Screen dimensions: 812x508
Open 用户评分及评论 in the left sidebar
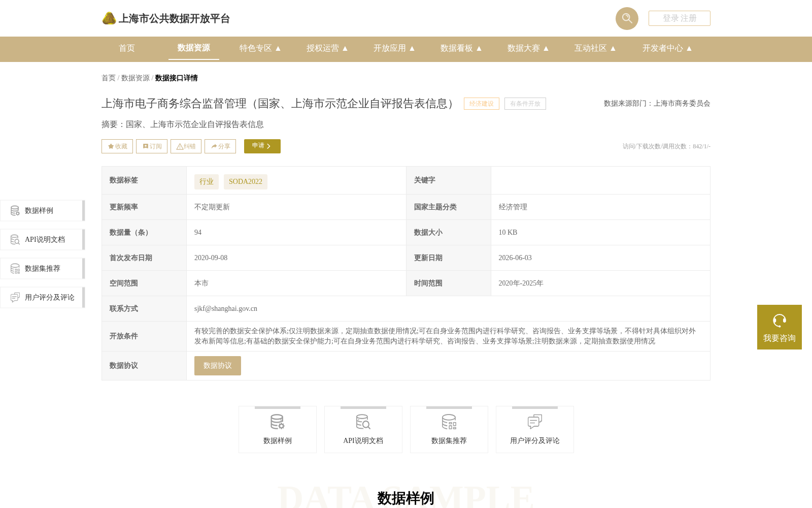(x=42, y=297)
